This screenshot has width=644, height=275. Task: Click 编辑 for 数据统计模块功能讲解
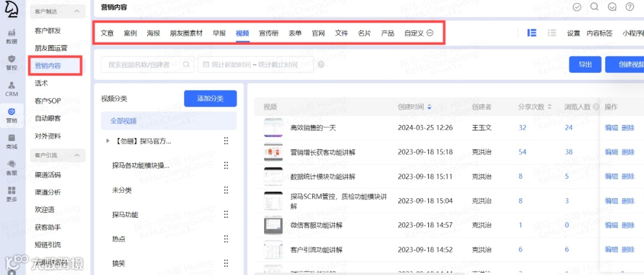pyautogui.click(x=611, y=176)
